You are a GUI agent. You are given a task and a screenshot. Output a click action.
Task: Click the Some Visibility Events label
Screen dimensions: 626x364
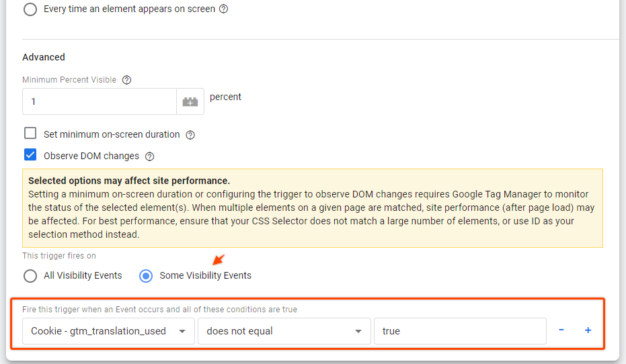pyautogui.click(x=205, y=275)
